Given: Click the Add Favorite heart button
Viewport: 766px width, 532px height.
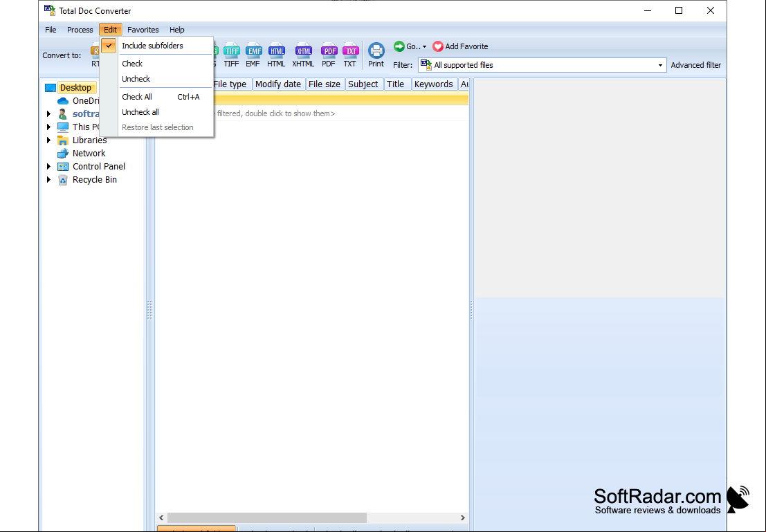Looking at the screenshot, I should pos(460,46).
